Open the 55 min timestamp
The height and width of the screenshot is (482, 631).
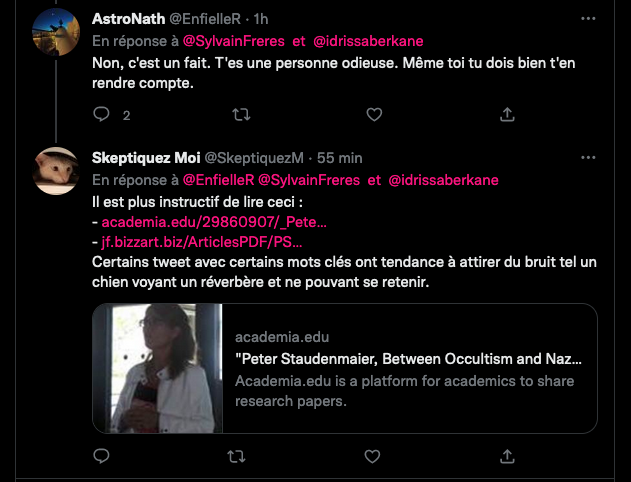340,158
